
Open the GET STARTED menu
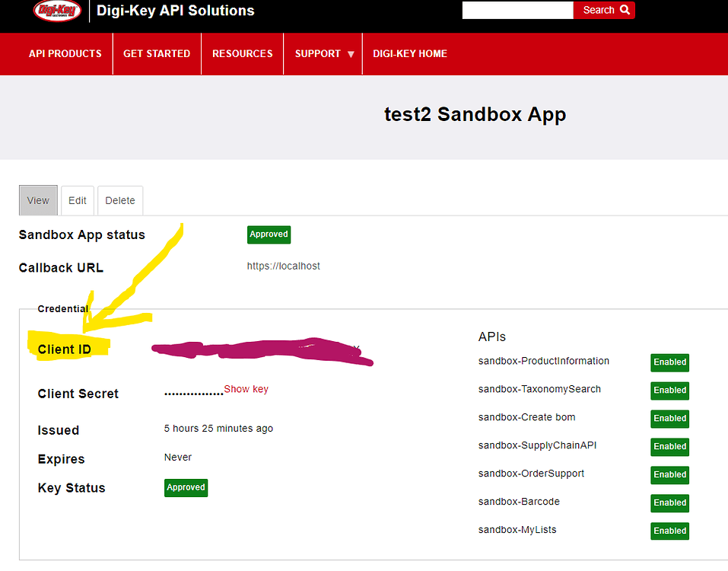click(x=157, y=53)
